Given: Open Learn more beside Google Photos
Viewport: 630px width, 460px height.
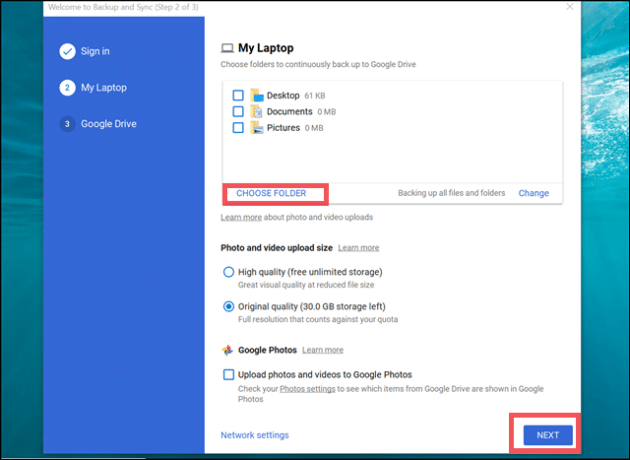Looking at the screenshot, I should coord(323,350).
